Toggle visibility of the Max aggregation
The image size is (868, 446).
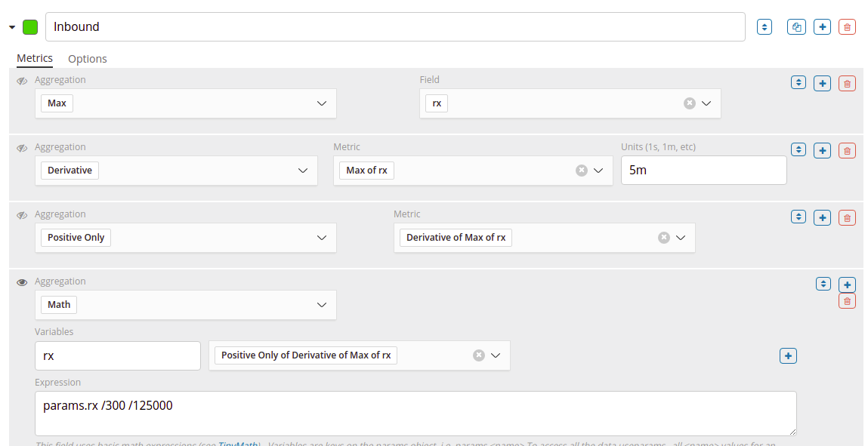tap(22, 81)
